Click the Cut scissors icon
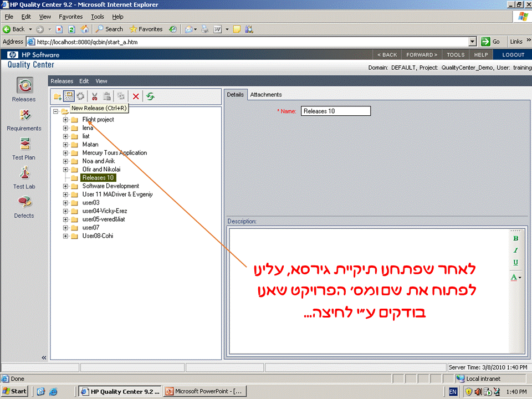Image resolution: width=532 pixels, height=399 pixels. pyautogui.click(x=95, y=96)
